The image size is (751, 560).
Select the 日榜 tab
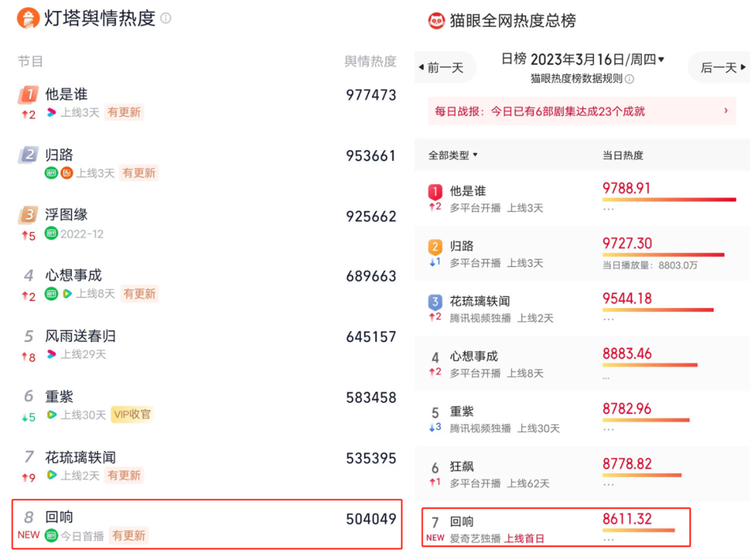pos(513,60)
